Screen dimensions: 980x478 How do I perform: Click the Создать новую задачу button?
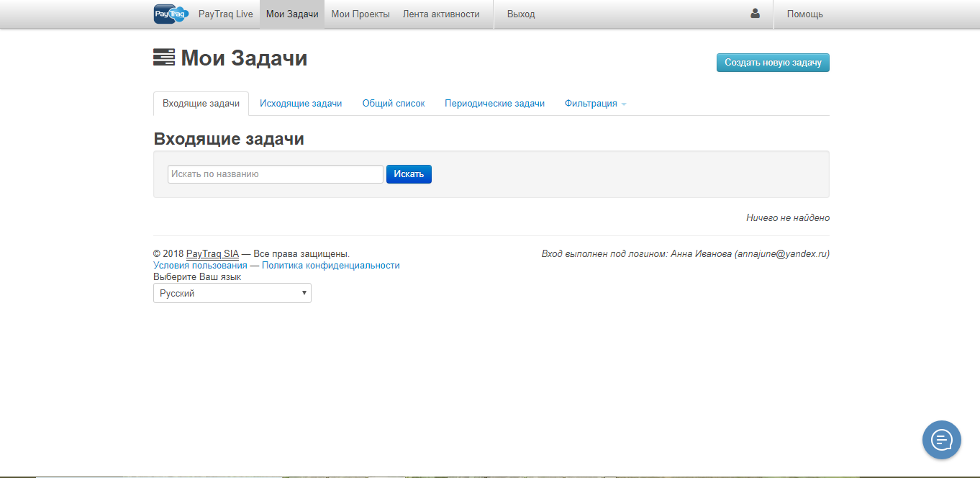coord(773,63)
